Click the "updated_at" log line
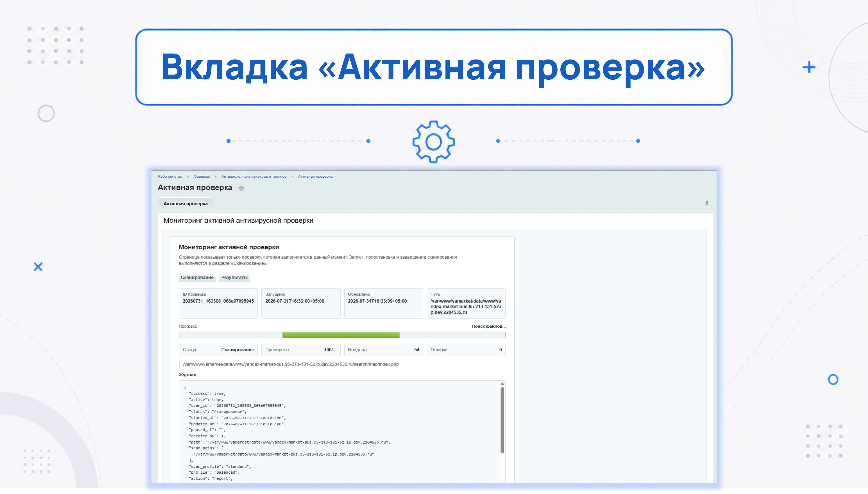Screen dimensions: 868x494 pyautogui.click(x=237, y=424)
